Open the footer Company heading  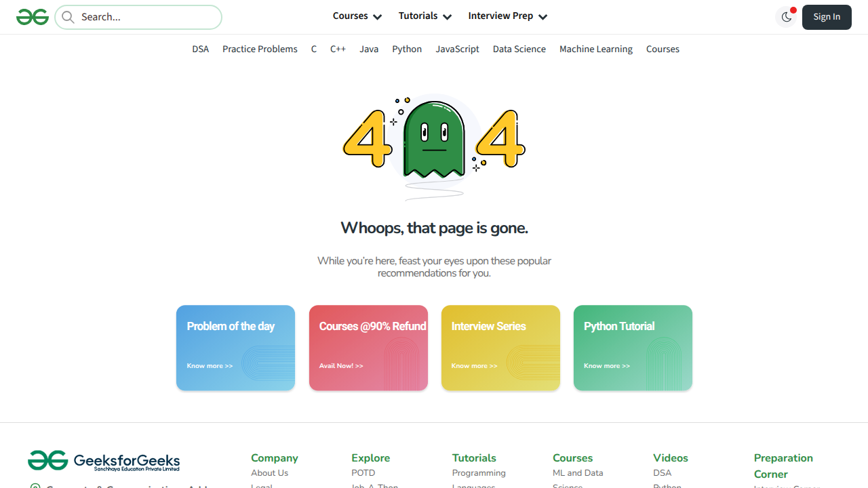click(x=275, y=458)
